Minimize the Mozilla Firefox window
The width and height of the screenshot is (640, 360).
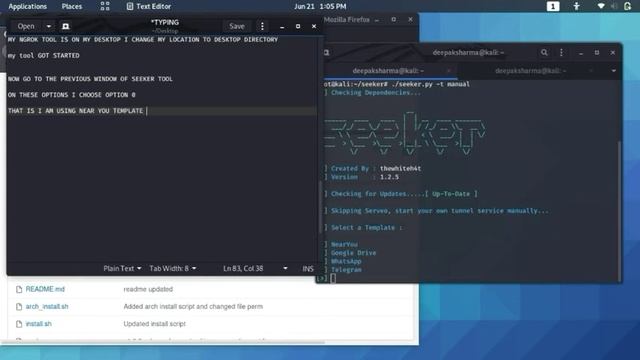coord(377,20)
